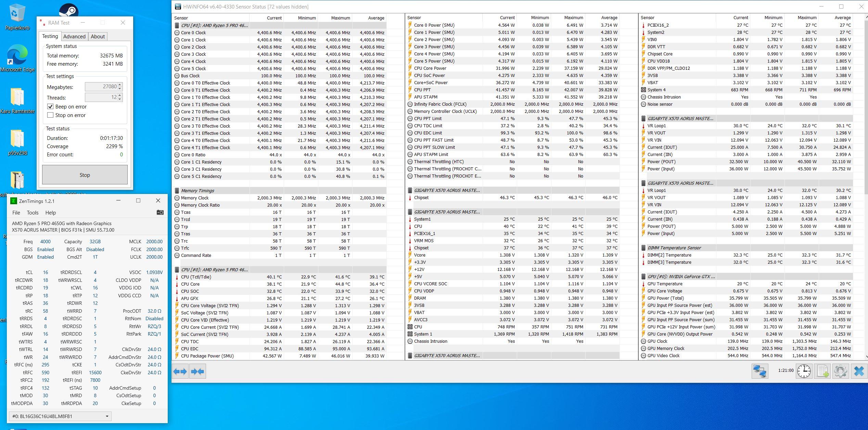Select Microsoft Edge desktop shortcut
868x430 pixels.
pos(17,58)
